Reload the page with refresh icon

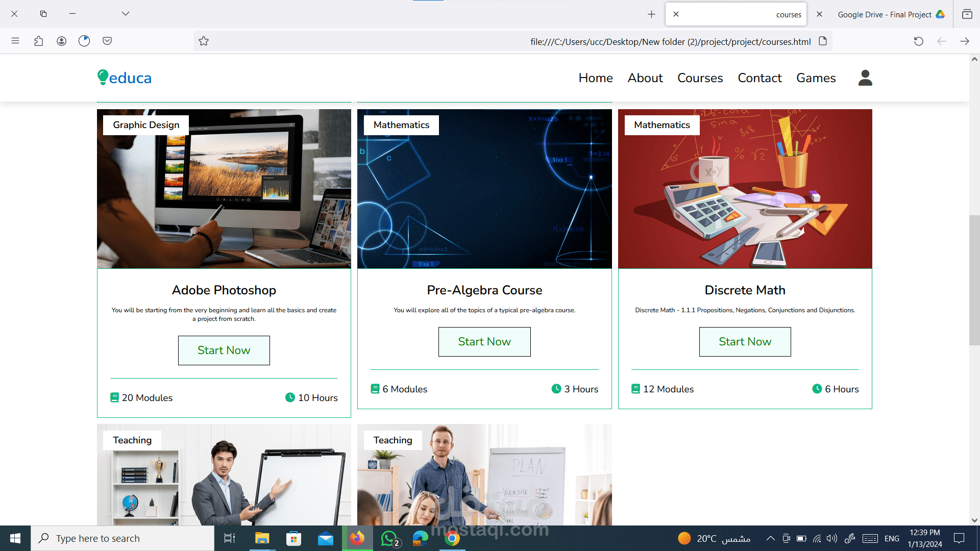(918, 41)
